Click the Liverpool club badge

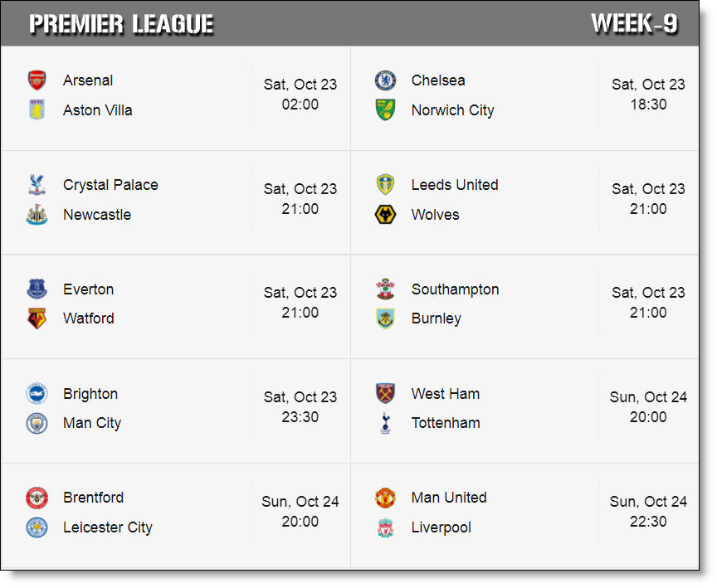(x=385, y=527)
